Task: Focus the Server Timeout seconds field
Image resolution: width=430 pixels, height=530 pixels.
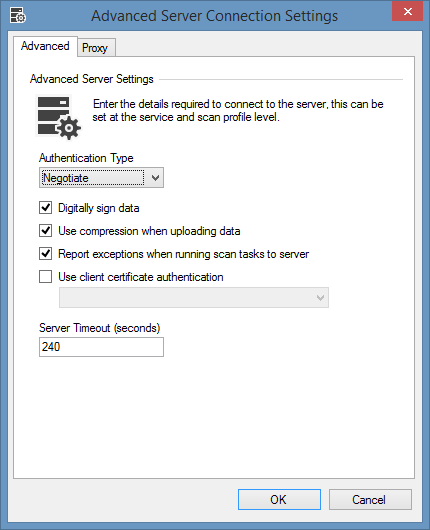Action: (x=101, y=347)
